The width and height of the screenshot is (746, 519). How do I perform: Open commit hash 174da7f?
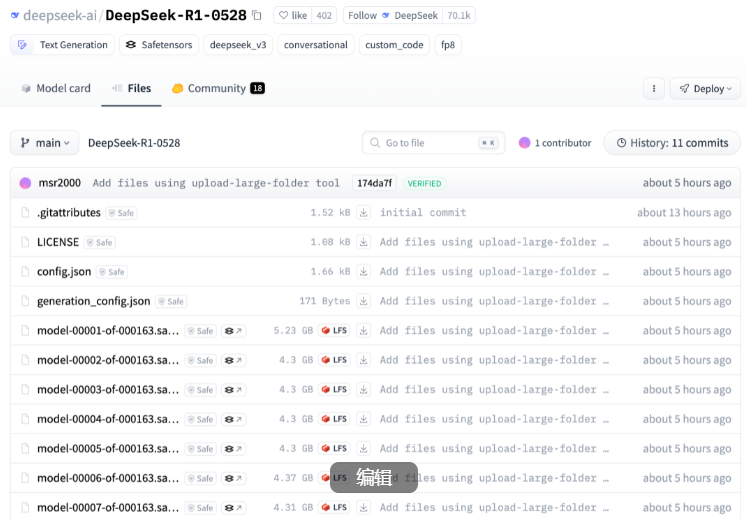[374, 183]
